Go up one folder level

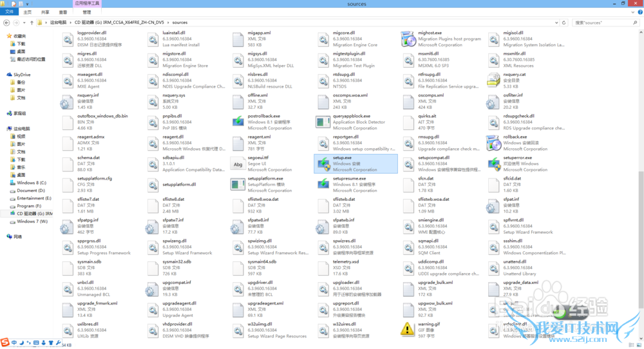32,23
